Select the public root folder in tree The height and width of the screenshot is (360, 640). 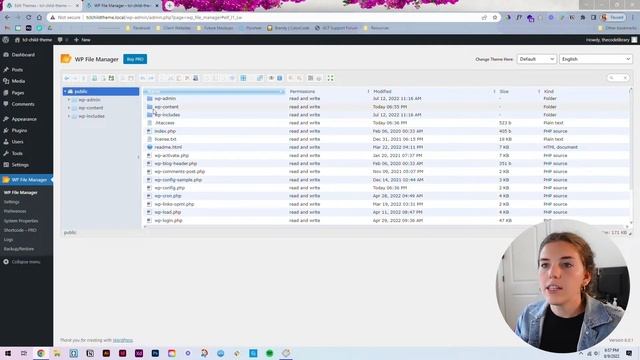click(101, 91)
